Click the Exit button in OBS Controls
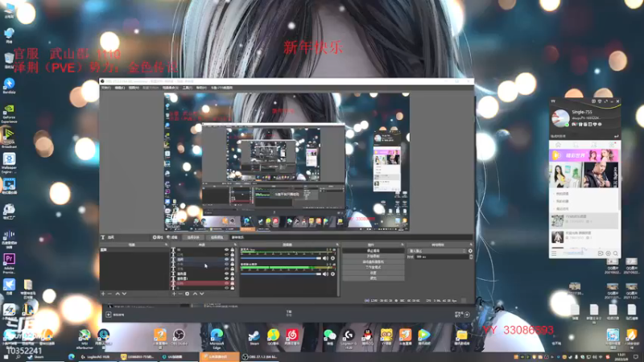 click(x=373, y=278)
